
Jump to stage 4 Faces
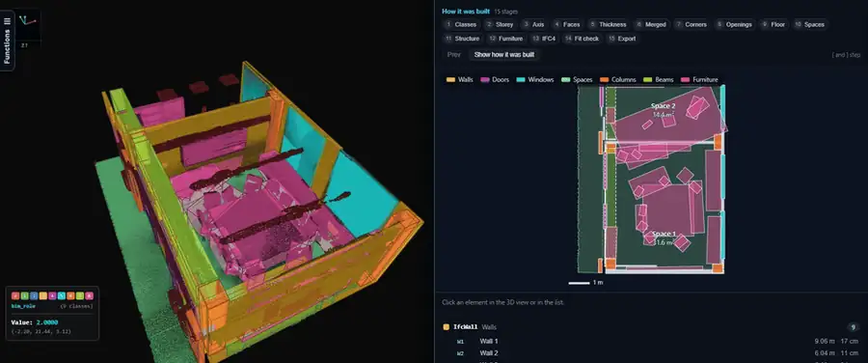click(567, 24)
